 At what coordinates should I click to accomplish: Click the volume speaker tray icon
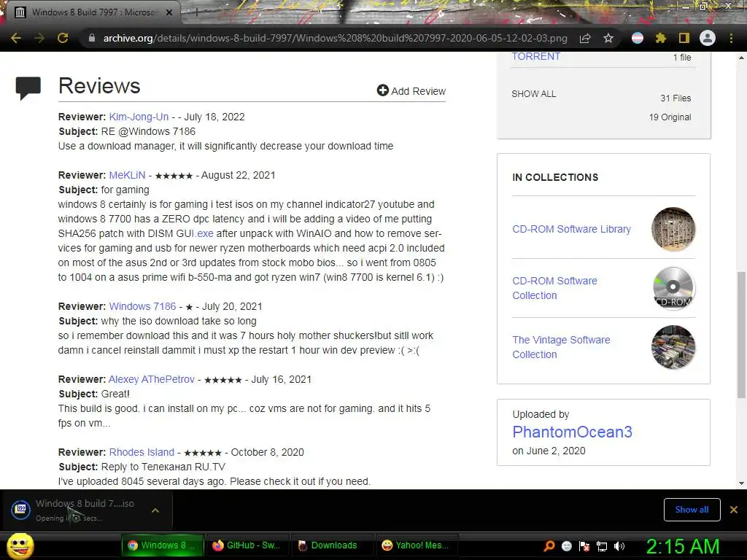click(619, 546)
